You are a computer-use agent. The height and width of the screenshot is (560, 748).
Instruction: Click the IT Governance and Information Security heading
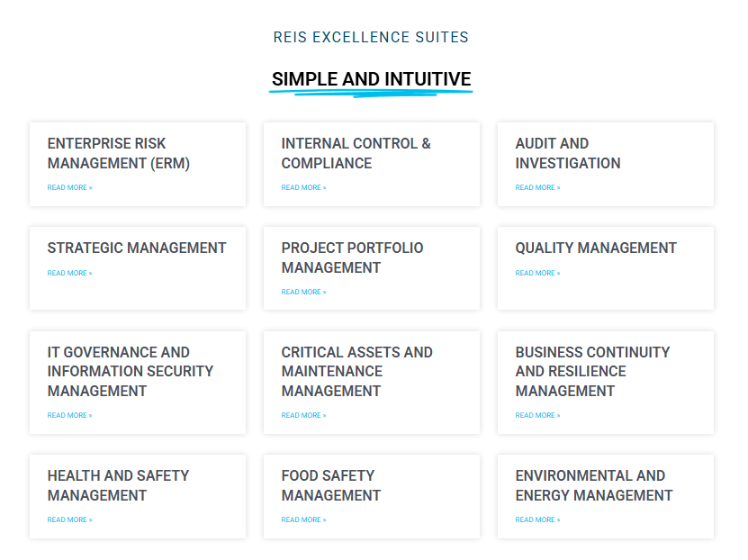pos(131,372)
